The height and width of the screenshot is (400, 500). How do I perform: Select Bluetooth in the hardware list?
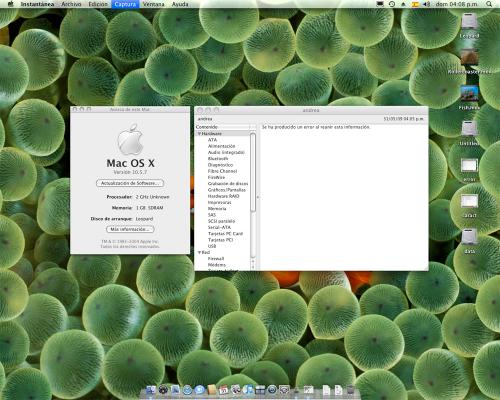[218, 159]
